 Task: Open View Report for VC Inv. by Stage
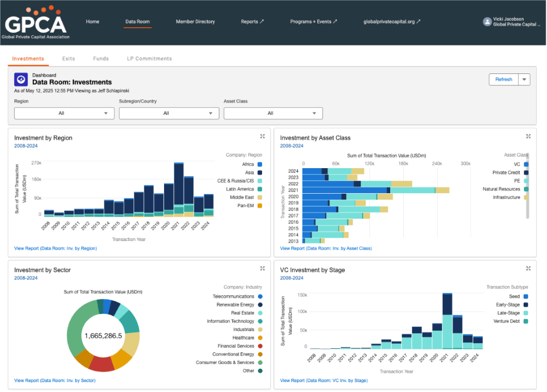pos(324,381)
